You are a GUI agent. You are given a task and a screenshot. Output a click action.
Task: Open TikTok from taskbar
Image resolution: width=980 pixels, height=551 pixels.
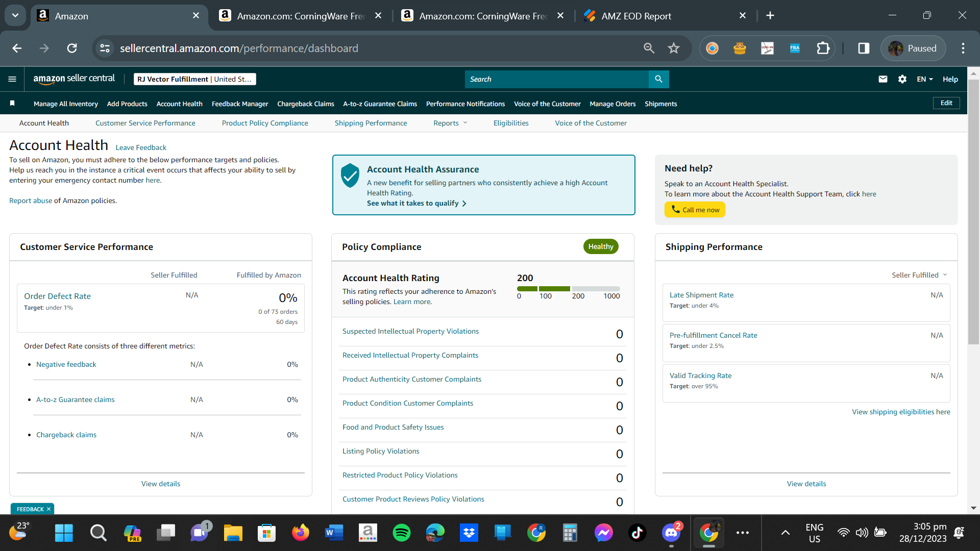(637, 533)
